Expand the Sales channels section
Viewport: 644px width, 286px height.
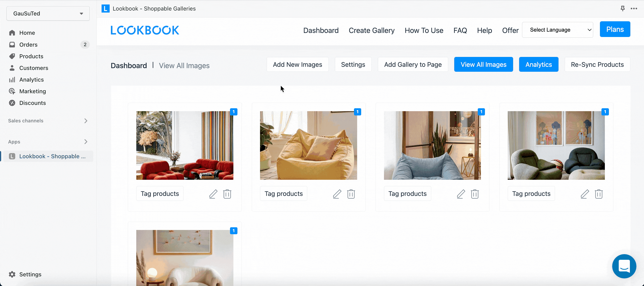[x=48, y=121]
